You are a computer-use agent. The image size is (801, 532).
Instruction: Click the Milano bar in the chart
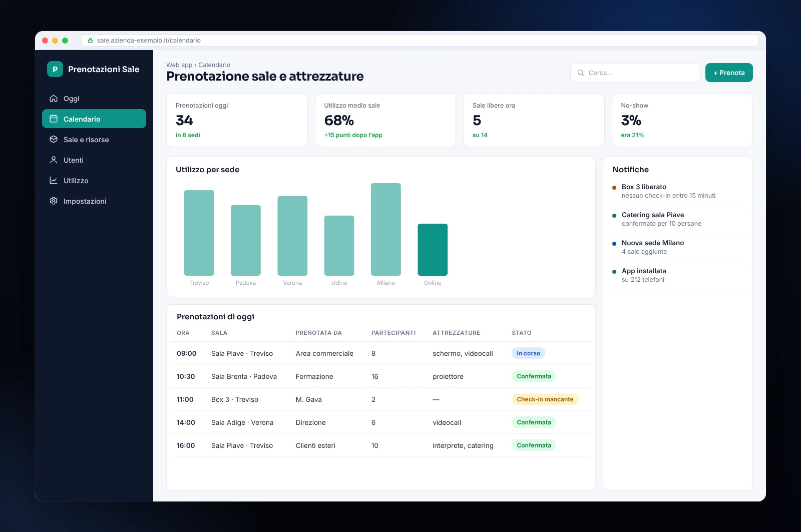point(386,229)
